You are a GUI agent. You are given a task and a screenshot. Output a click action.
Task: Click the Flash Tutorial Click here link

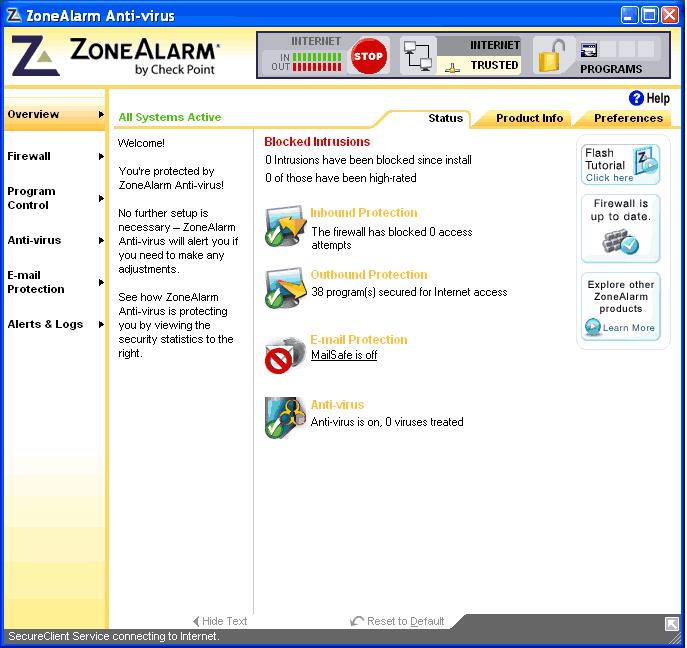coord(609,178)
